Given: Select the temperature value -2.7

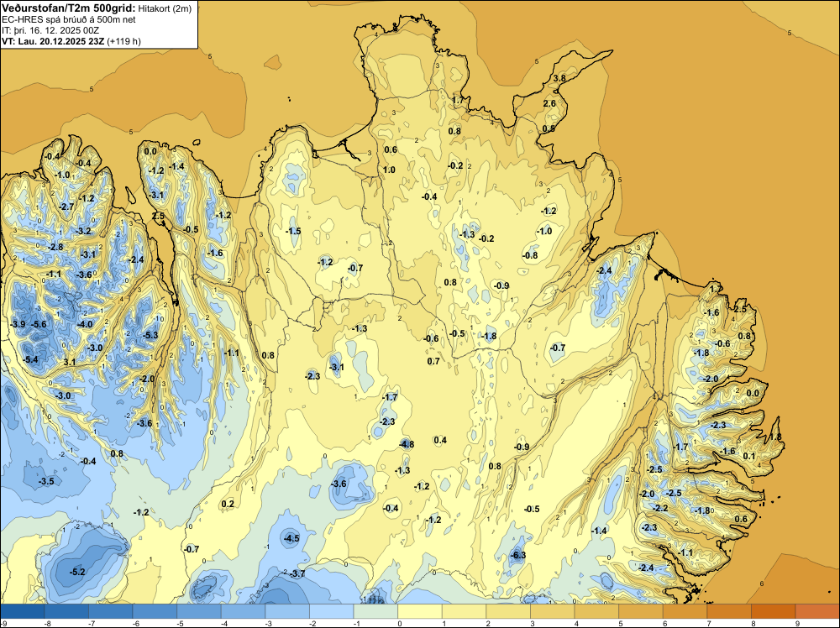Looking at the screenshot, I should pos(66,207).
